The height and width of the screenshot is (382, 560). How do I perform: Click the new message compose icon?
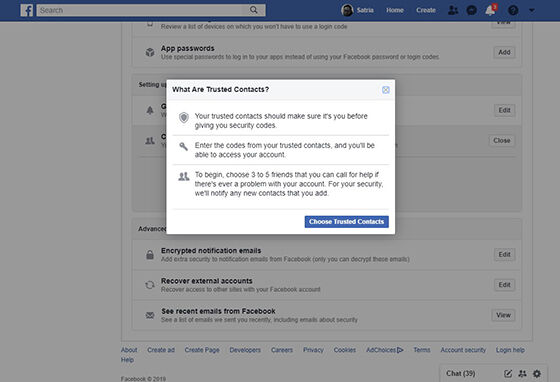508,374
